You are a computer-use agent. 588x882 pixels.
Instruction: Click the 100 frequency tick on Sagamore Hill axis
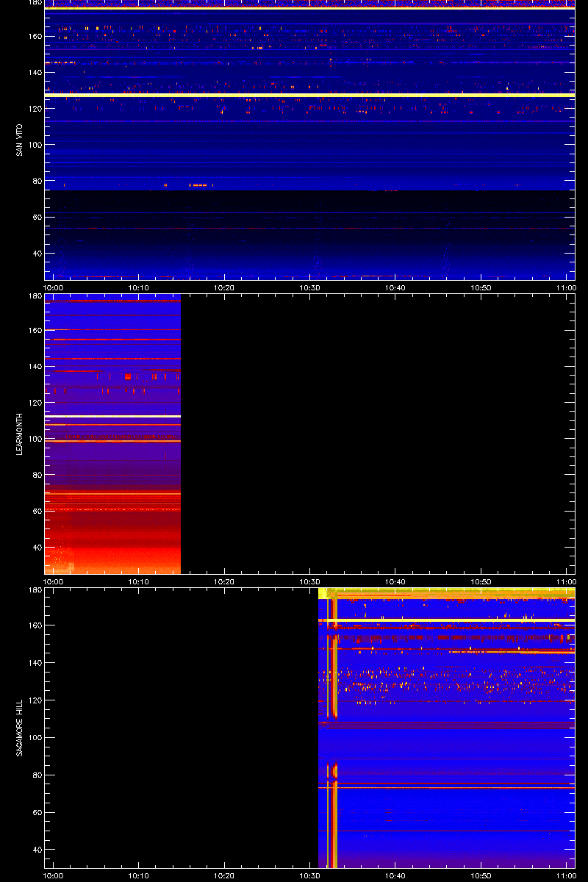pyautogui.click(x=35, y=737)
